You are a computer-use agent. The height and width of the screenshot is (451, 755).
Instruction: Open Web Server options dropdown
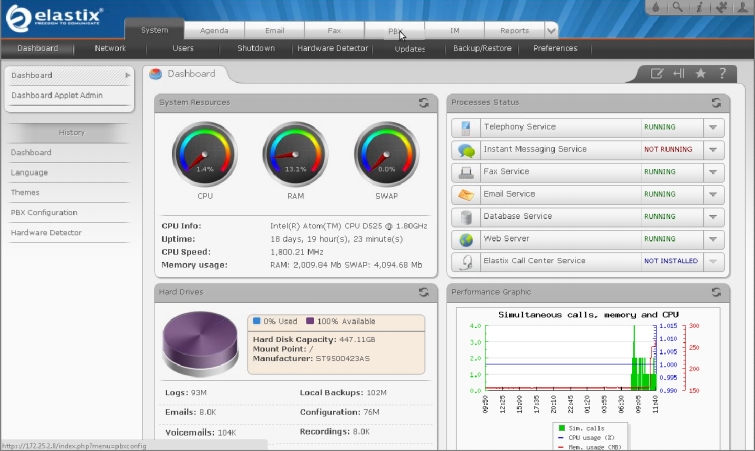click(x=713, y=239)
